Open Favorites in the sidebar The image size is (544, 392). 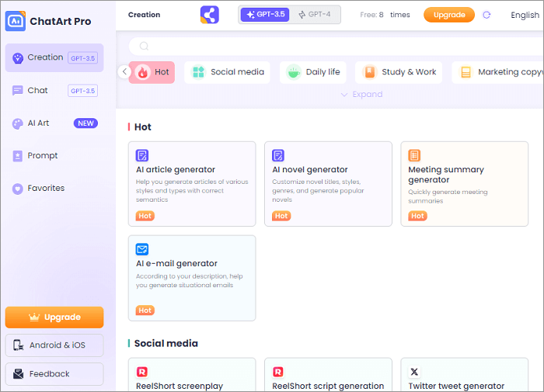pos(54,188)
